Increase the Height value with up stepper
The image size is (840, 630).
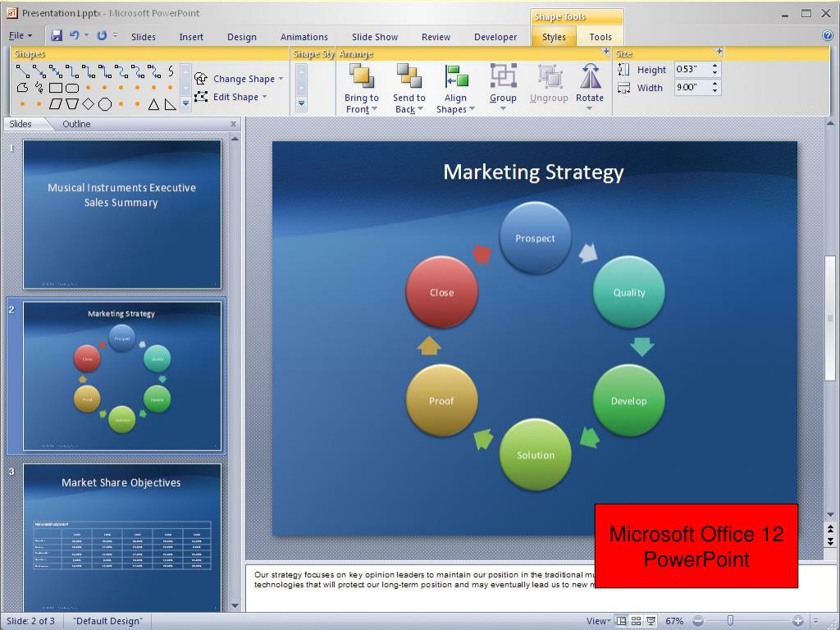pos(714,66)
